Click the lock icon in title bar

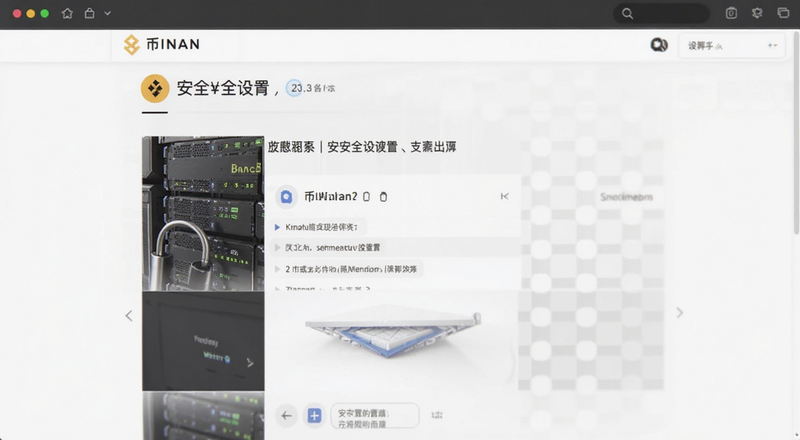pyautogui.click(x=89, y=13)
